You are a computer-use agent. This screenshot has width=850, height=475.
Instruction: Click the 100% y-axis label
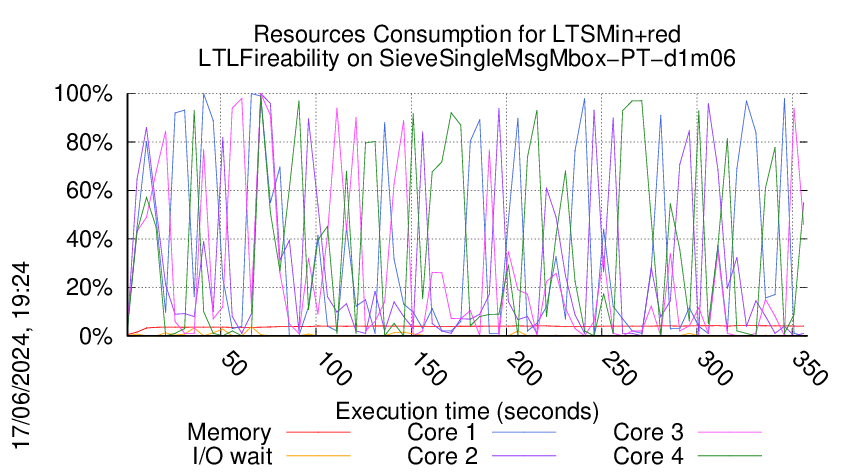[x=83, y=94]
